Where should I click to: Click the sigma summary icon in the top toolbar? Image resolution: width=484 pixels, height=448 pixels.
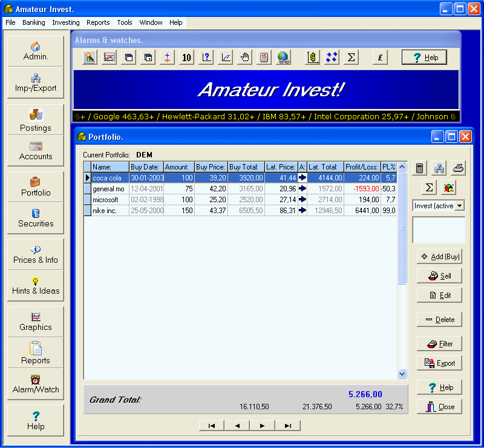click(x=351, y=56)
